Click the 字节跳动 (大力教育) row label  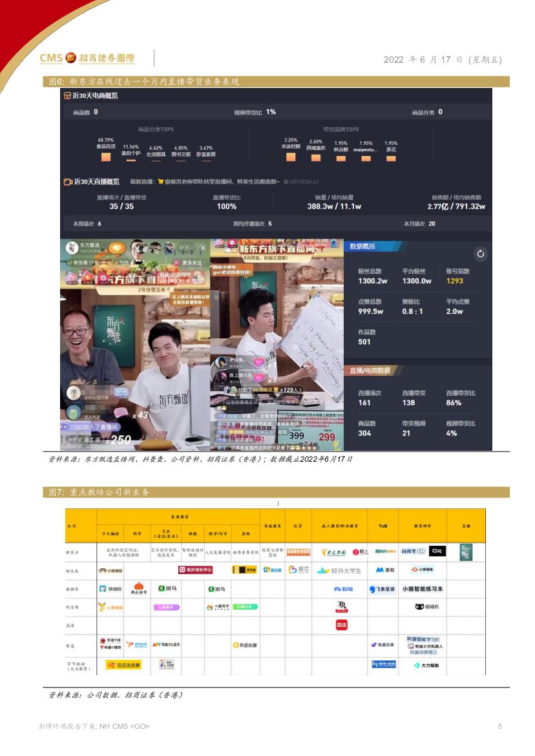78,666
